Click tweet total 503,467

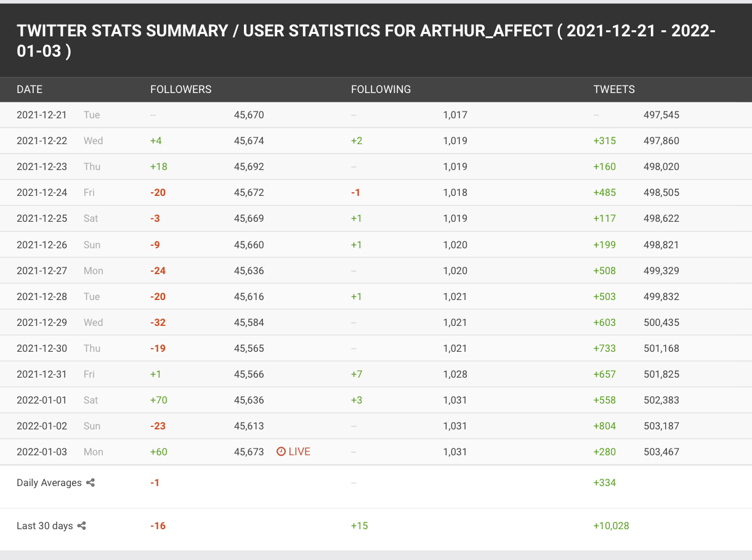pyautogui.click(x=661, y=452)
